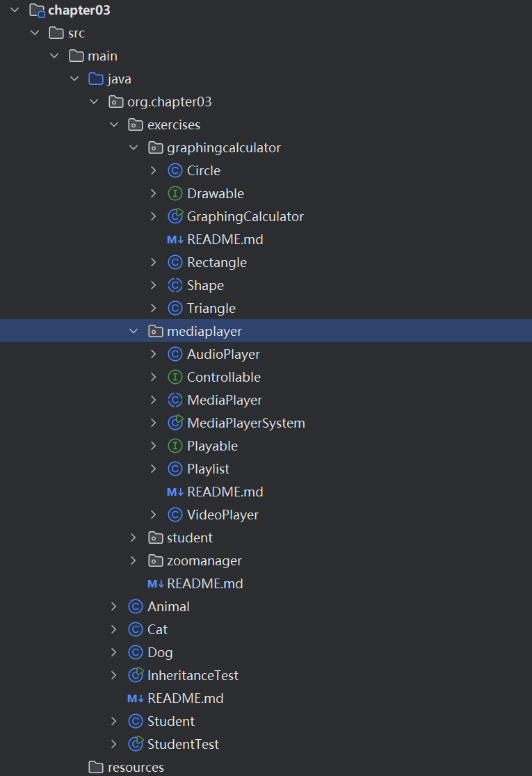532x776 pixels.
Task: Click the StudentTest runnable class icon
Action: point(136,744)
